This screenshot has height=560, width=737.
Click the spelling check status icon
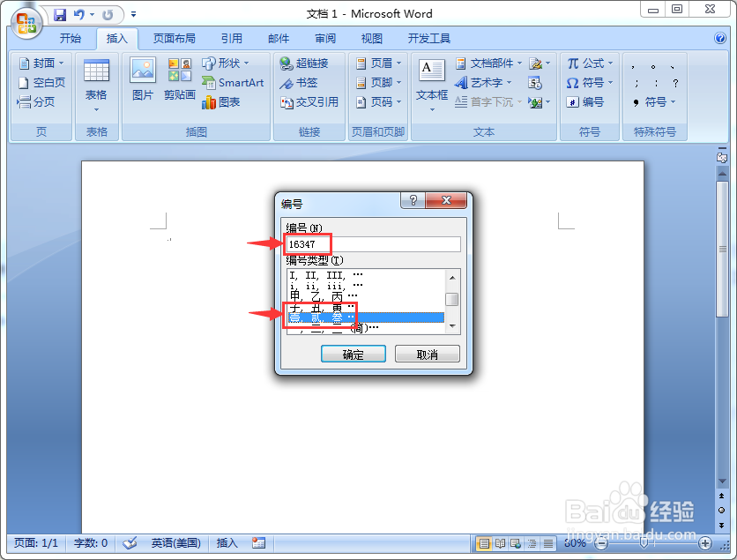[128, 543]
